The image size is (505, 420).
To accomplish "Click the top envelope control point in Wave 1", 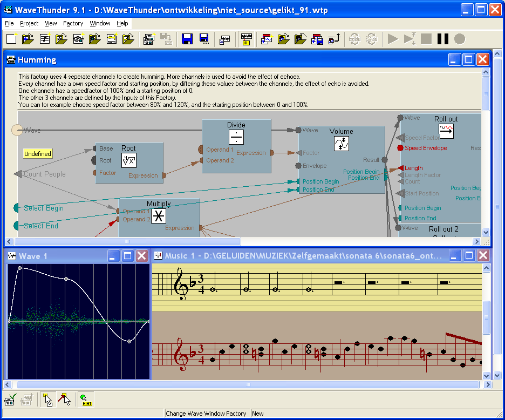I will (19, 268).
